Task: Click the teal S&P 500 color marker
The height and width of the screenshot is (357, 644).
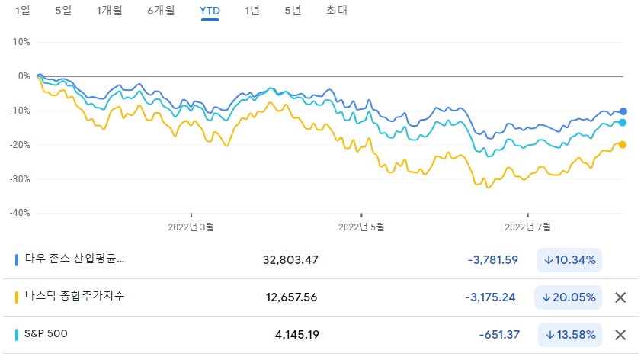Action: [x=17, y=335]
